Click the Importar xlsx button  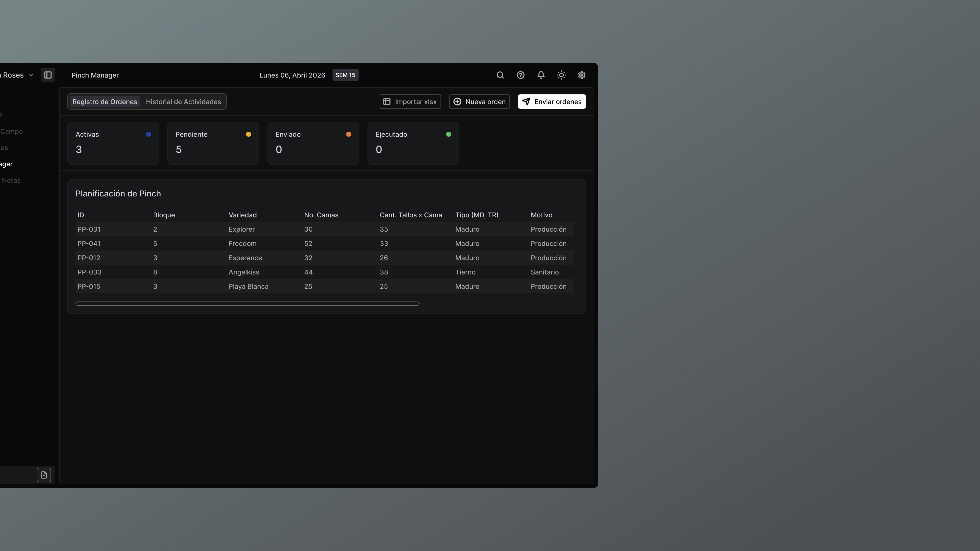coord(410,102)
